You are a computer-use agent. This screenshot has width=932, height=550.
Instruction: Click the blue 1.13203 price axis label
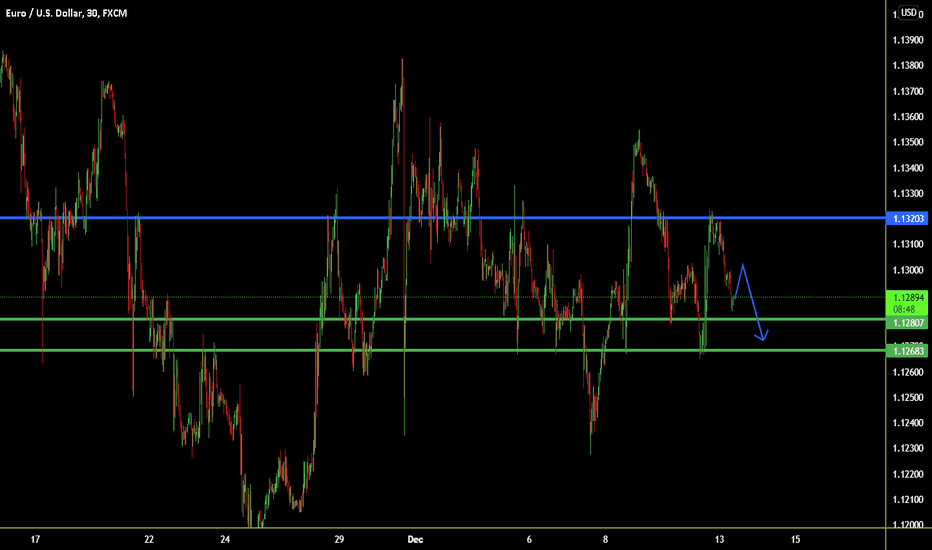(906, 219)
